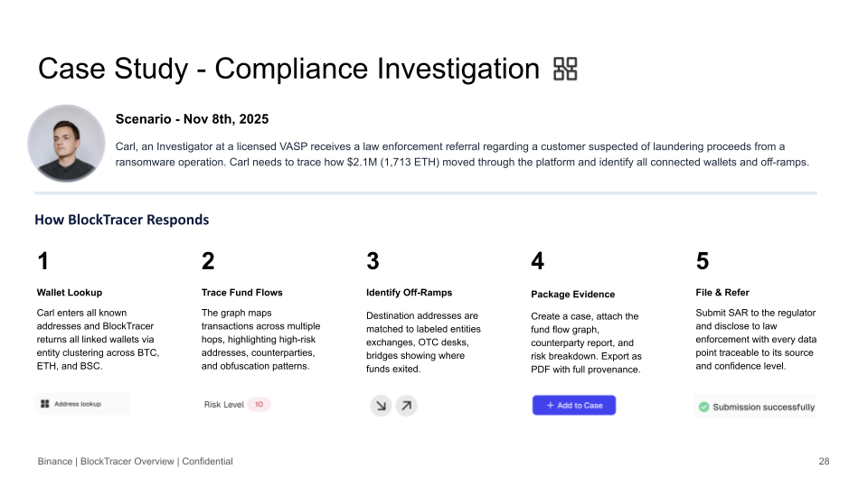Click the plus icon in Add to Case
Image resolution: width=868 pixels, height=488 pixels.
(x=551, y=406)
